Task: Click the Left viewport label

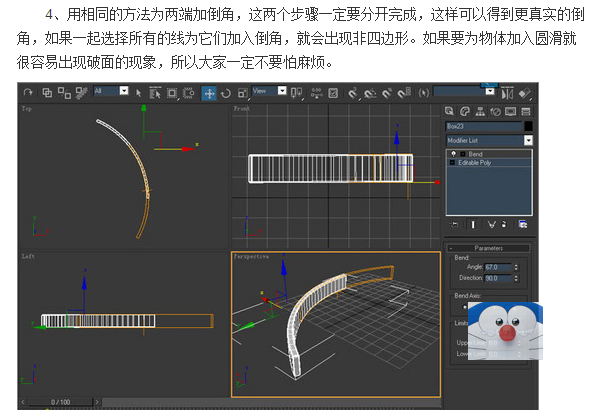Action: [28, 256]
